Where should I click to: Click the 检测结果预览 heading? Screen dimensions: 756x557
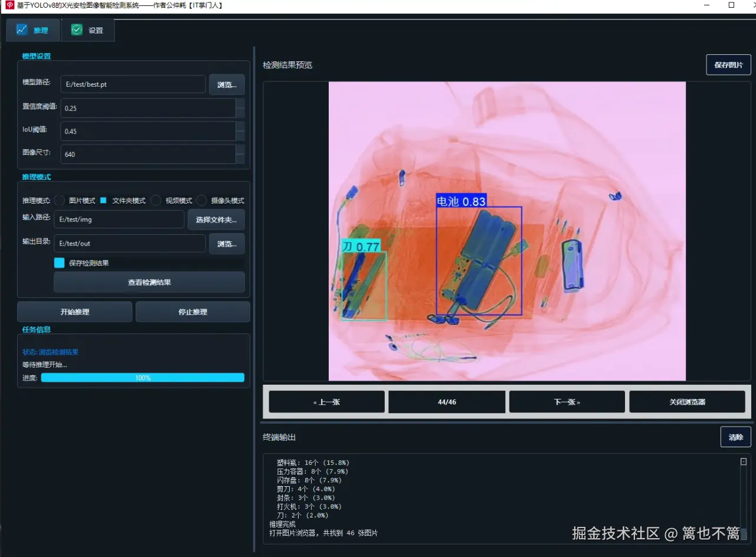pyautogui.click(x=287, y=65)
